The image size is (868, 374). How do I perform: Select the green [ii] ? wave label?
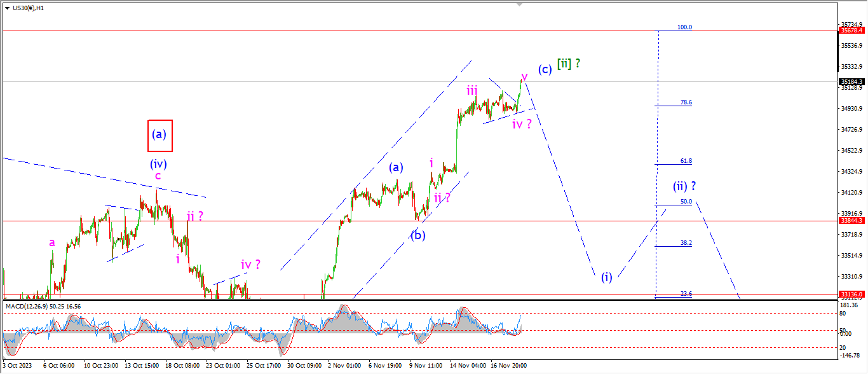(569, 64)
